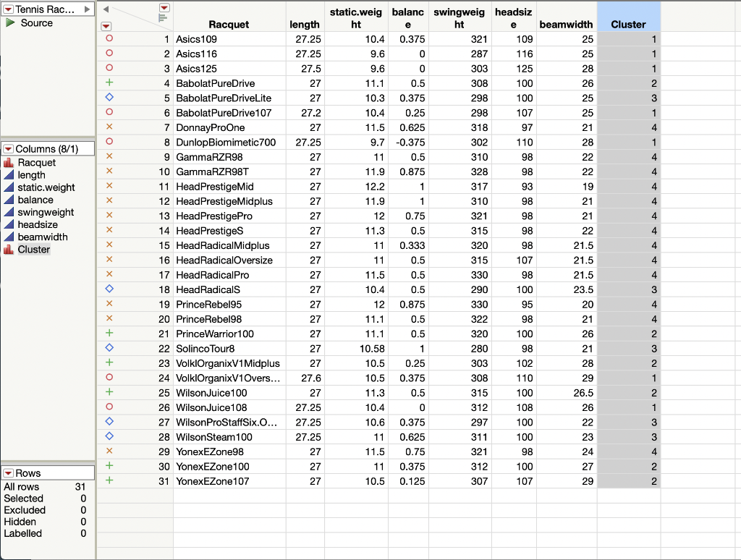Viewport: 741px width, 560px height.
Task: Click the continuous icon beside headsize
Action: (x=9, y=224)
